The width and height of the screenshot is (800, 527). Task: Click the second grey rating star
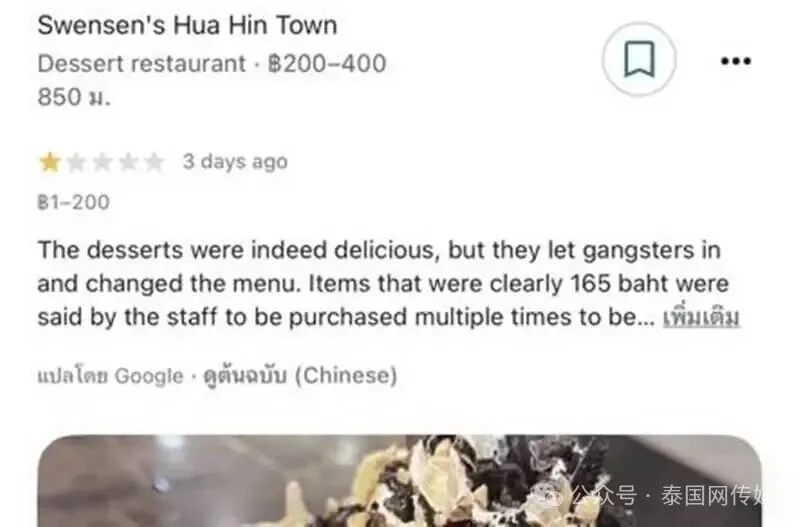click(x=76, y=163)
